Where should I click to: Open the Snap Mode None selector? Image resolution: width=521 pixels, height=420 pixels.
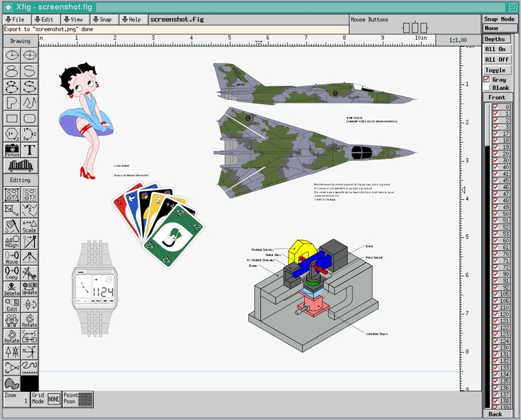pyautogui.click(x=500, y=28)
